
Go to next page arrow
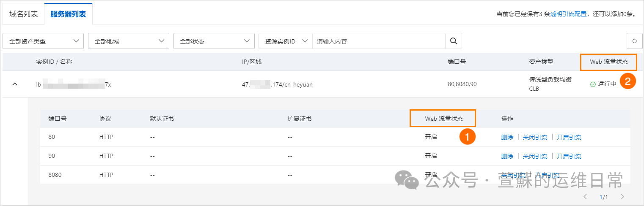click(x=622, y=197)
